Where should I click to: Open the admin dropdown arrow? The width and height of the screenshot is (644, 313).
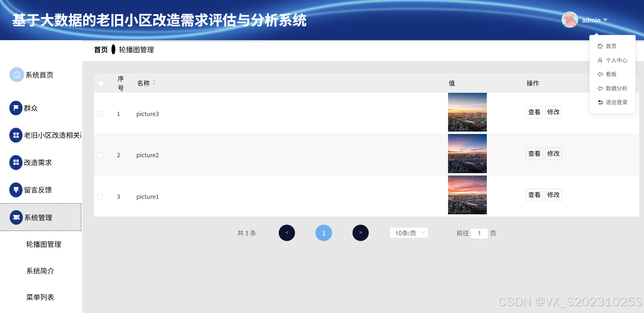pos(605,20)
